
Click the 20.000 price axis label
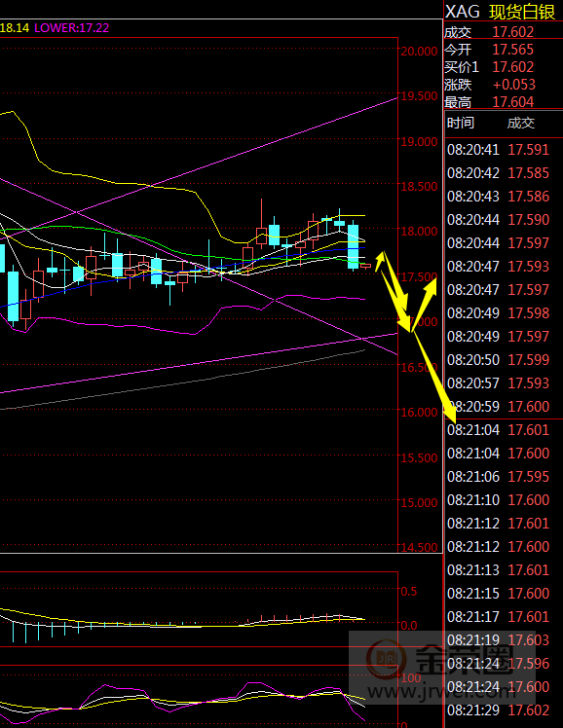coord(419,51)
